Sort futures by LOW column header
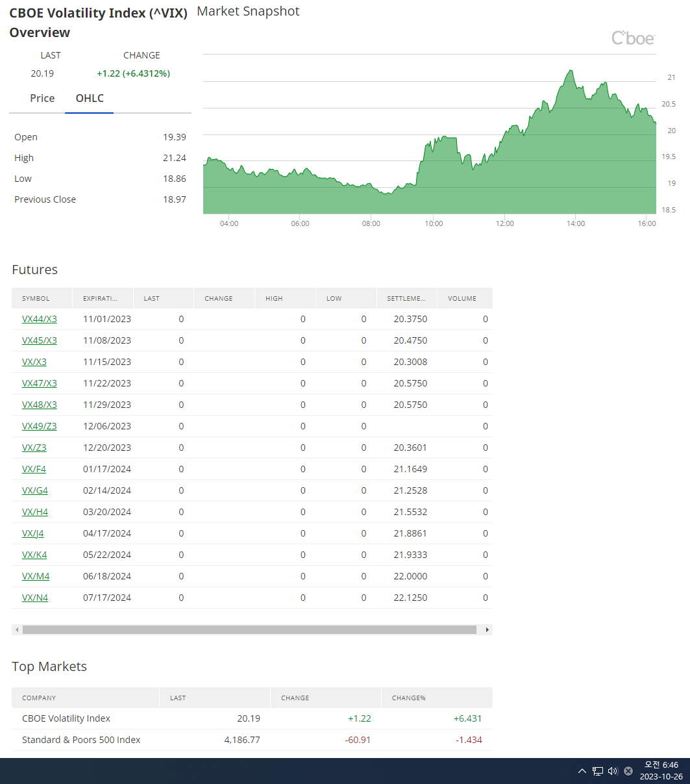Image resolution: width=690 pixels, height=784 pixels. [346, 298]
